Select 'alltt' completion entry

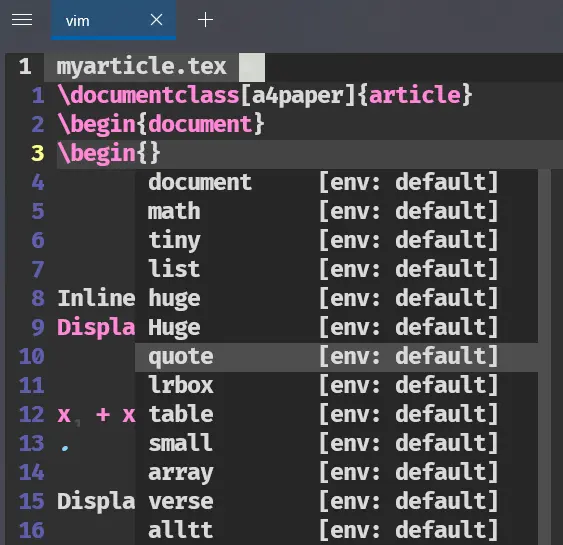pyautogui.click(x=336, y=531)
